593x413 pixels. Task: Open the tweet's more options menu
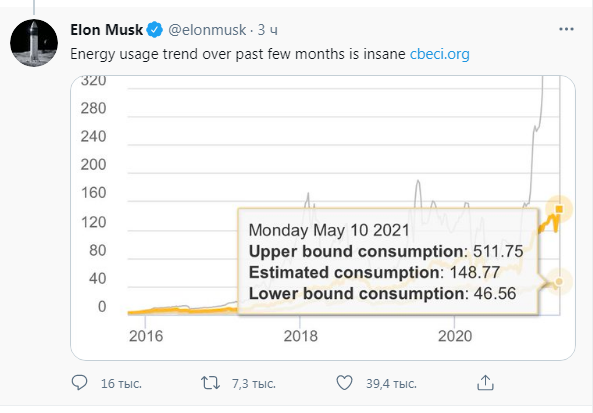[x=566, y=29]
